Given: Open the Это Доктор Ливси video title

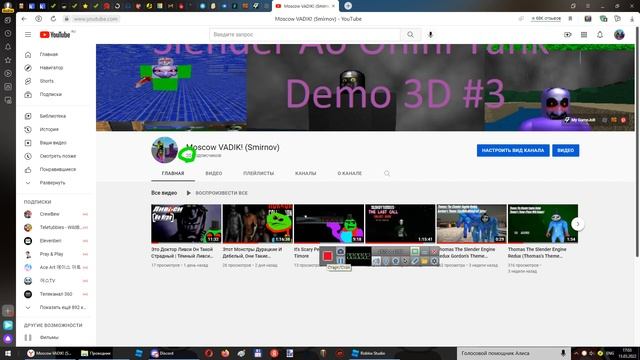Looking at the screenshot, I should (182, 253).
